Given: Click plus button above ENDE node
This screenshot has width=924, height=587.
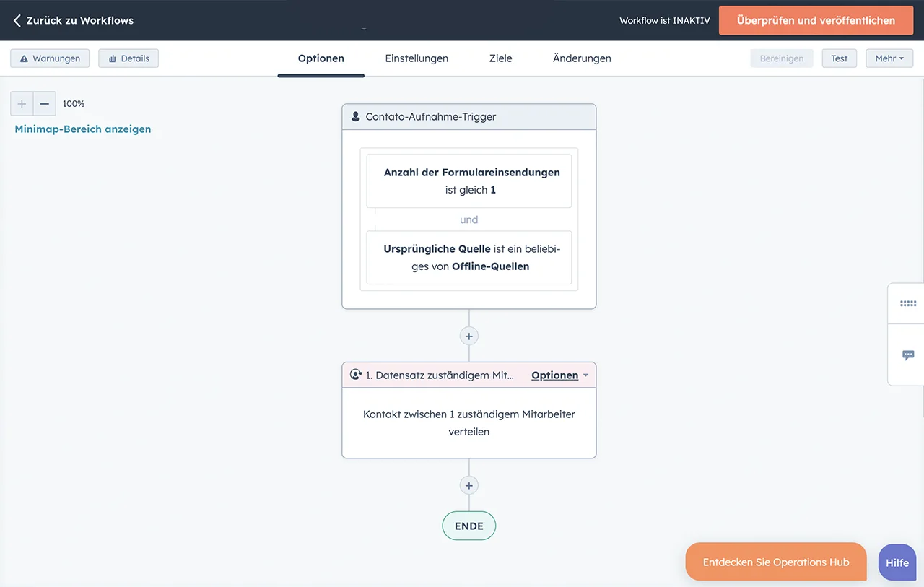Looking at the screenshot, I should tap(469, 485).
